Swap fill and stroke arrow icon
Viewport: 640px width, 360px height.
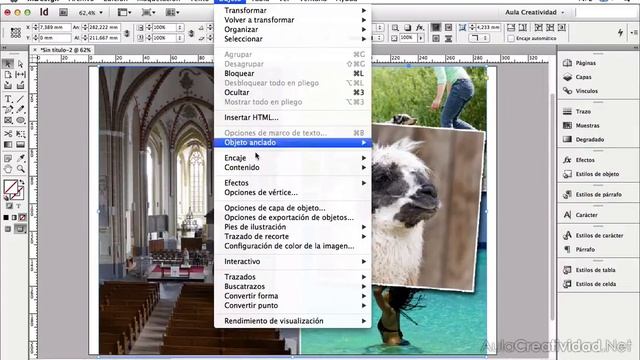click(22, 182)
